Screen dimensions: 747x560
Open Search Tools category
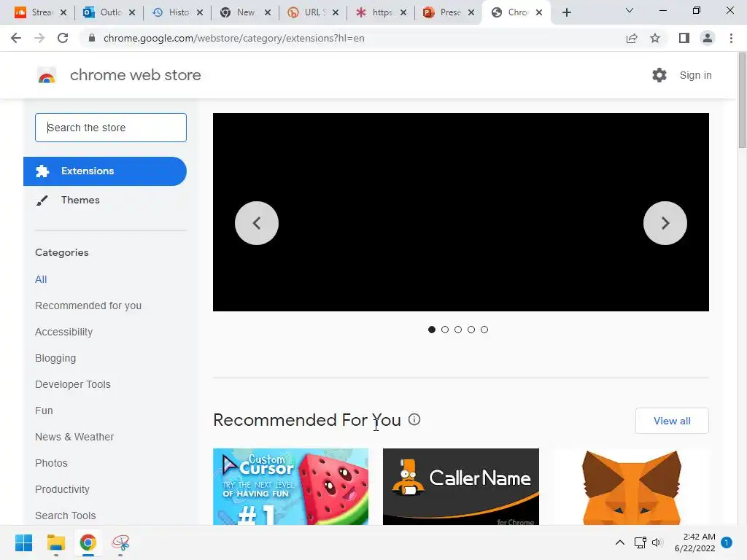click(65, 516)
